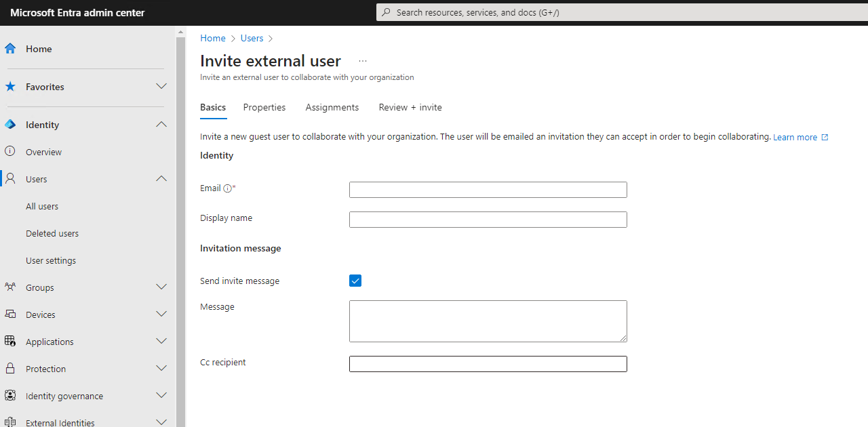Click the search resources and docs box
868x427 pixels.
tap(622, 12)
